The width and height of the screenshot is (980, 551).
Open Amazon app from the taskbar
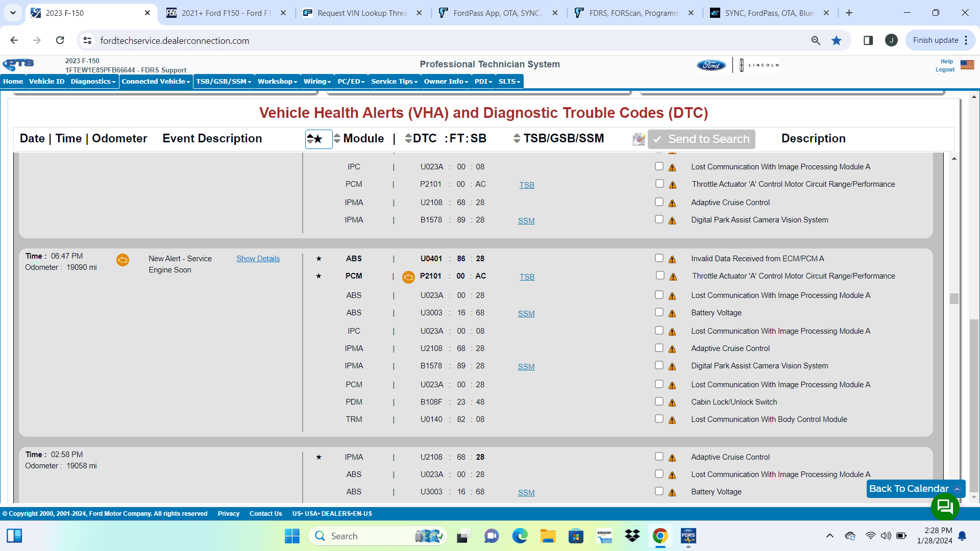tap(604, 536)
